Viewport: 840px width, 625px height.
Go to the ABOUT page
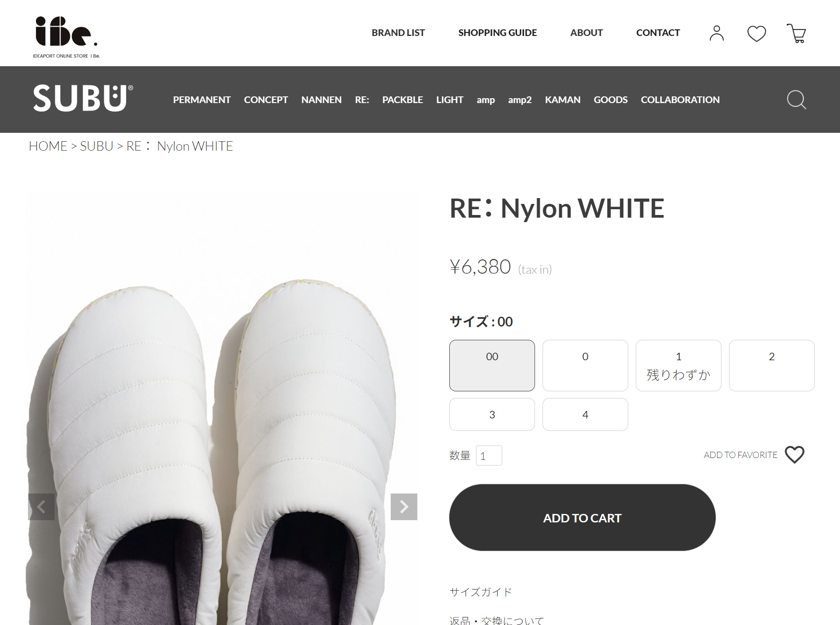pos(586,33)
